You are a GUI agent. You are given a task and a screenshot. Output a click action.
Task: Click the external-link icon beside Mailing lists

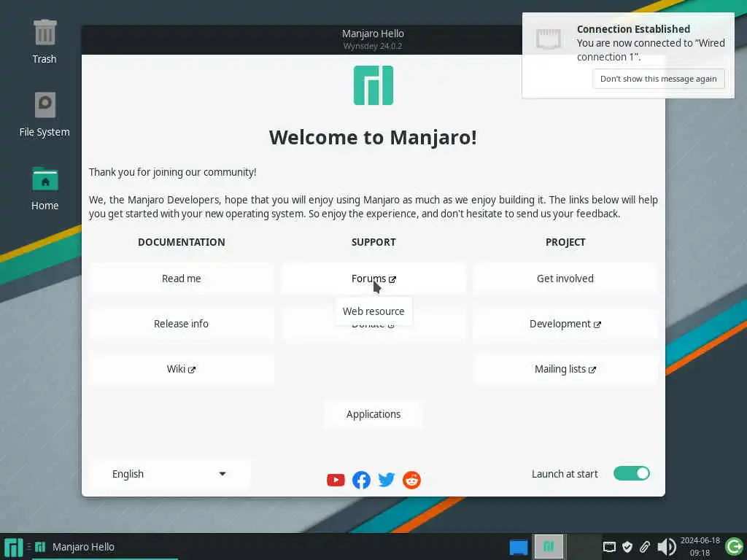592,370
